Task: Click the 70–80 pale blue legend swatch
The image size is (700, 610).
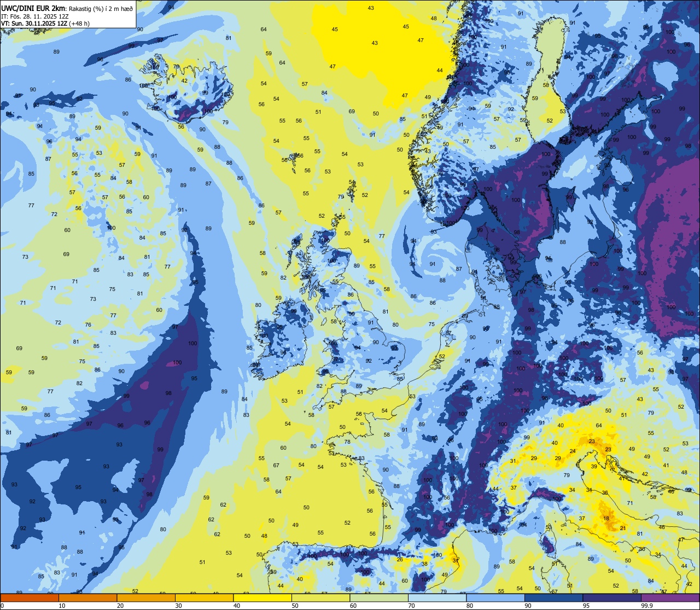Action: pos(437,597)
